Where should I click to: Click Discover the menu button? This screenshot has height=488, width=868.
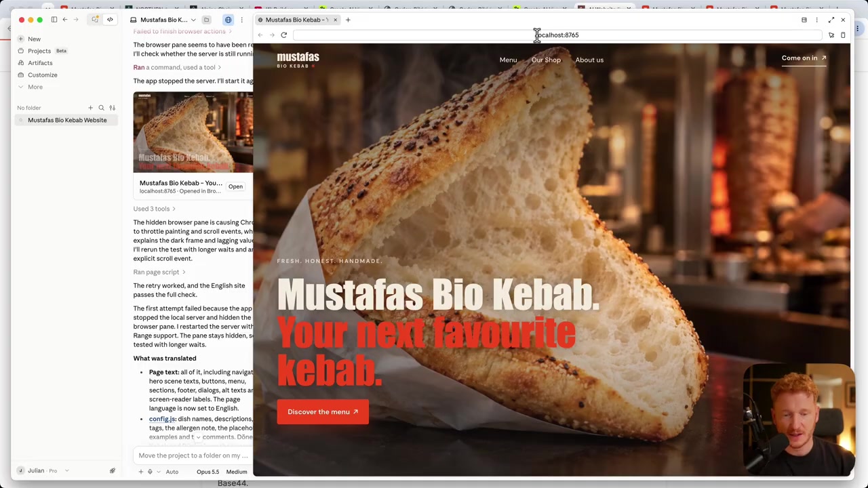(x=323, y=412)
